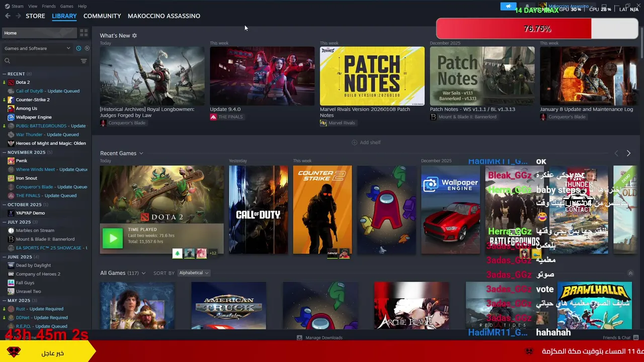Open the All Games shelf dropdown
This screenshot has height=362, width=644.
click(143, 273)
